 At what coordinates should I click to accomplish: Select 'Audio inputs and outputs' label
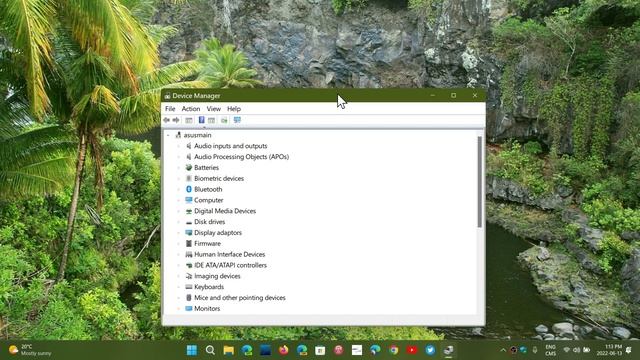pyautogui.click(x=231, y=146)
